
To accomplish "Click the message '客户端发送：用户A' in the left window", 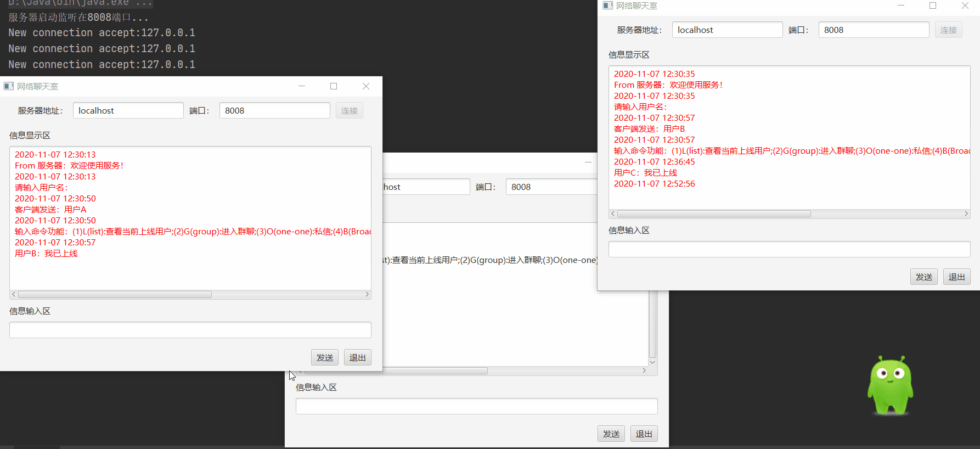I will pyautogui.click(x=50, y=210).
